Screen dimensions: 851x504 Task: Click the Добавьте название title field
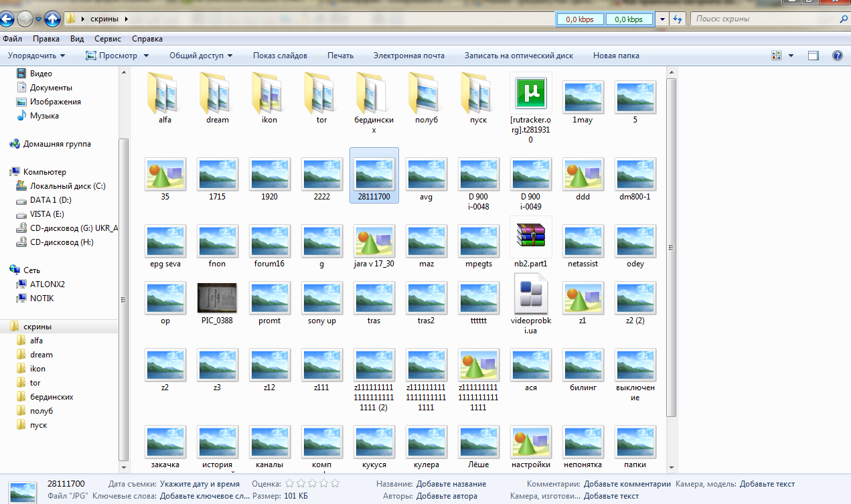coord(451,484)
